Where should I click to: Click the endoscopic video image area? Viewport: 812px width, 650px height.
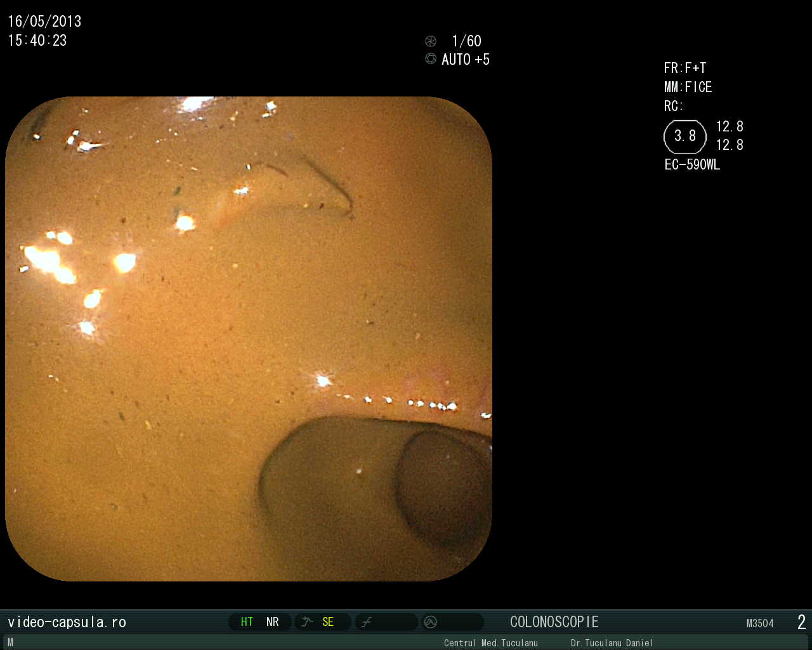click(x=249, y=339)
